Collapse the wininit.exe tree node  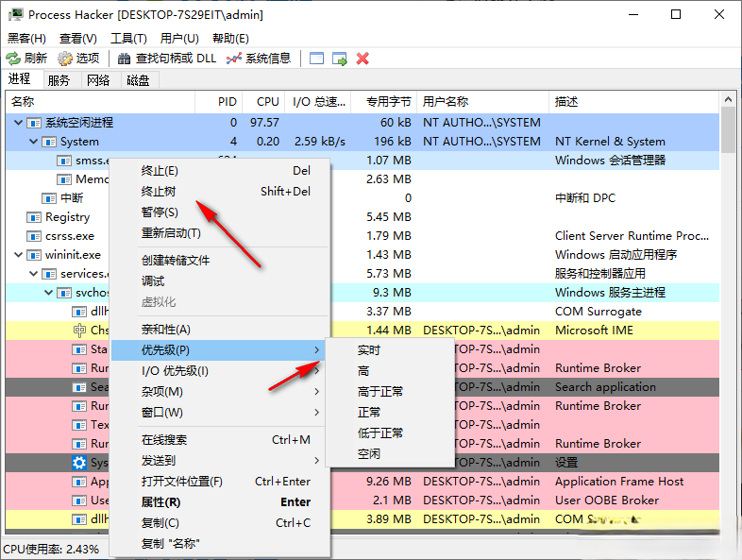[x=19, y=255]
